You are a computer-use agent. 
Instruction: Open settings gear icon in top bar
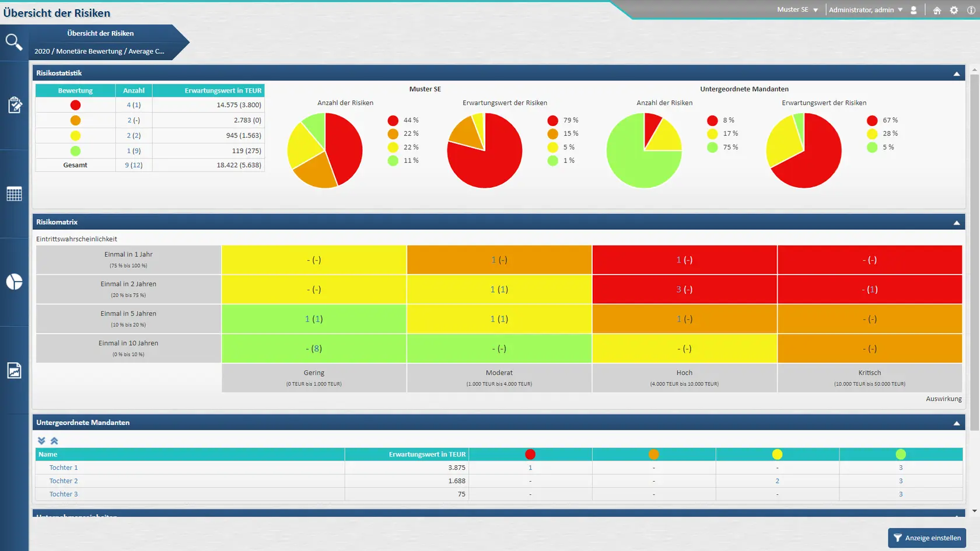[954, 10]
